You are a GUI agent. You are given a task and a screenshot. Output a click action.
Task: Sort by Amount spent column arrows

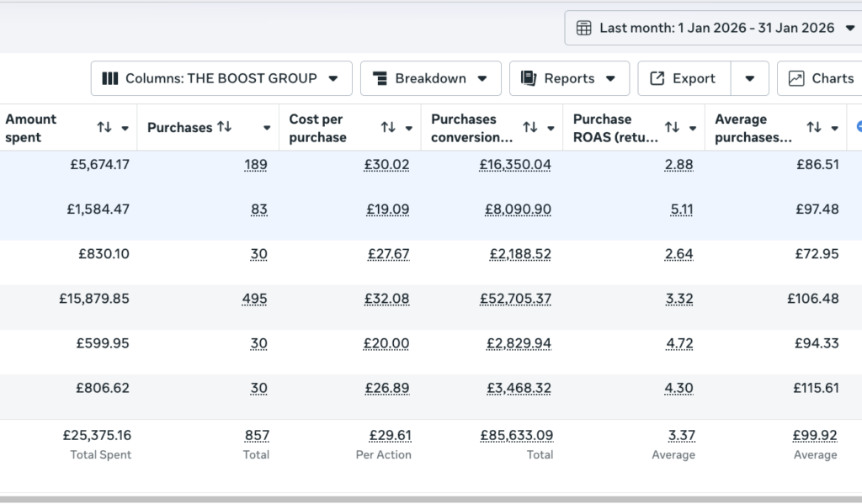pos(104,128)
